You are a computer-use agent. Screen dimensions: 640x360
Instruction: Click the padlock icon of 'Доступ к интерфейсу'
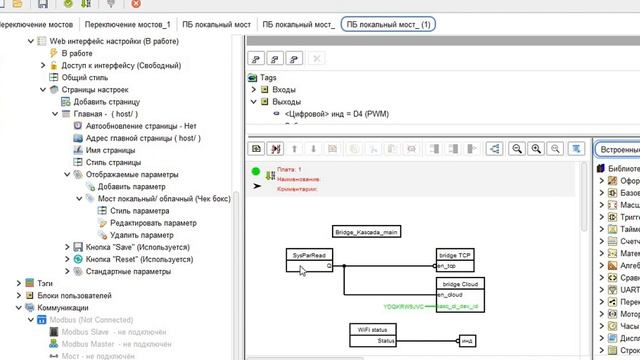click(x=53, y=65)
